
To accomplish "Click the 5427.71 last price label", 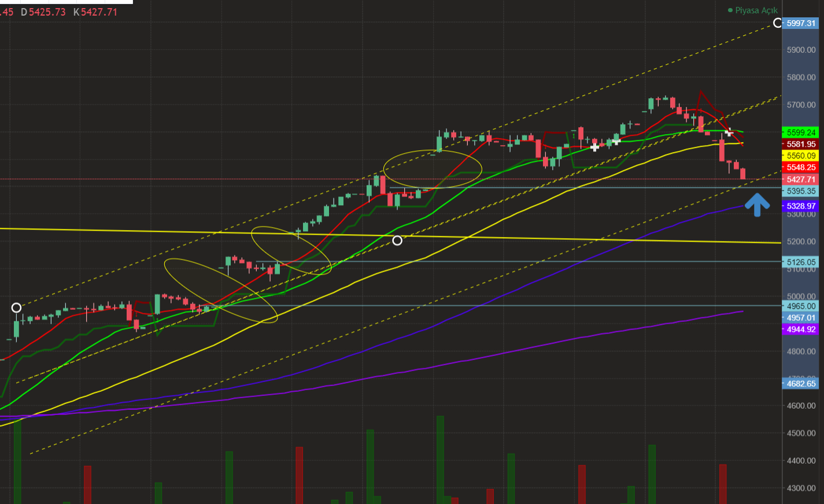I will coord(801,180).
